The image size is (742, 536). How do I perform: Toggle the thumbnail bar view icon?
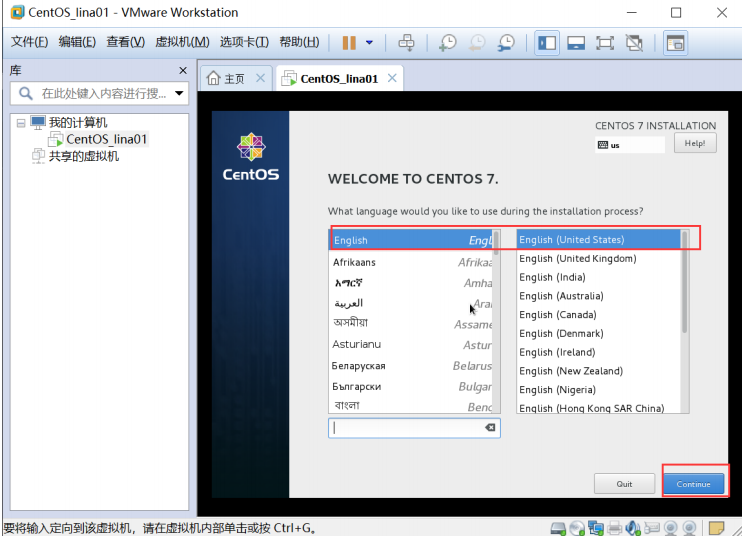pyautogui.click(x=576, y=43)
